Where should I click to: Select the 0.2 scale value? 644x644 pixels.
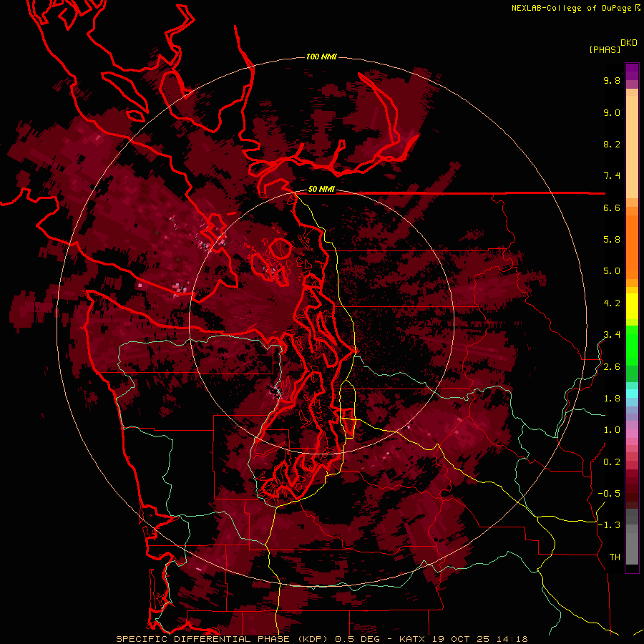pyautogui.click(x=612, y=462)
